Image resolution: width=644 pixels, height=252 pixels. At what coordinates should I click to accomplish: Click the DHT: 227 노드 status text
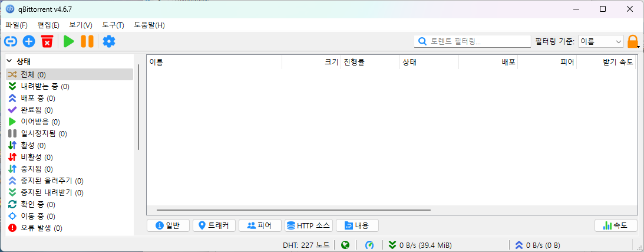pyautogui.click(x=306, y=246)
